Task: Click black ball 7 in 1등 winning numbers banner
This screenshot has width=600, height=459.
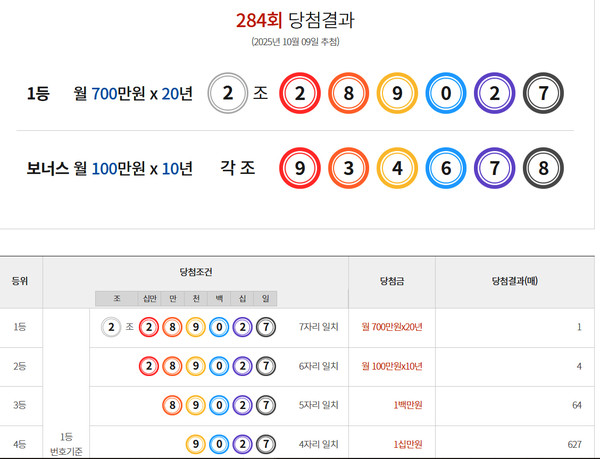Action: click(x=543, y=93)
